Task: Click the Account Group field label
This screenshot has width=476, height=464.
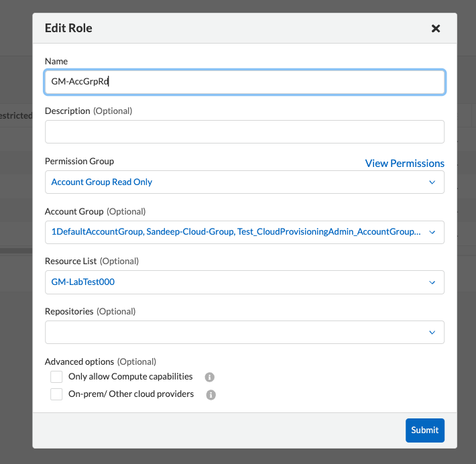Action: pos(74,211)
